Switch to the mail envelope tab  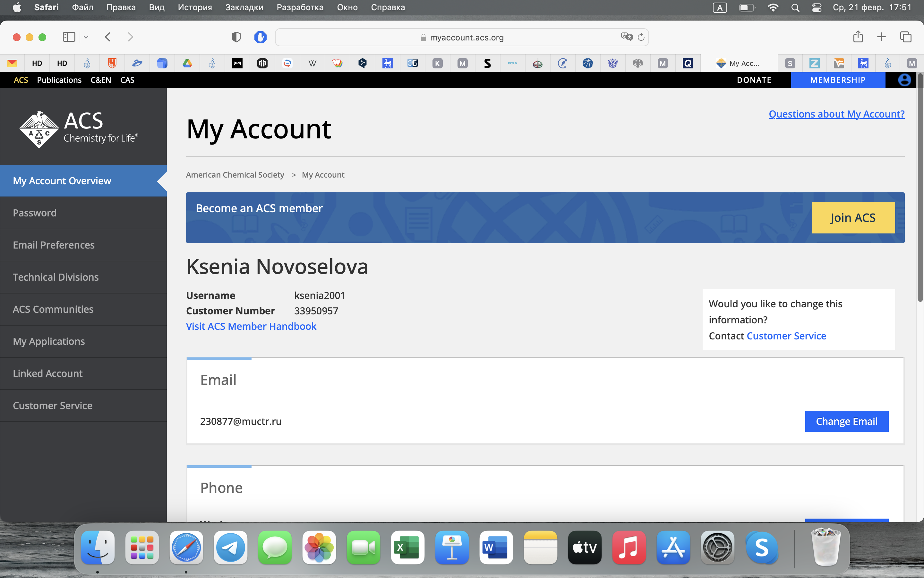[12, 63]
